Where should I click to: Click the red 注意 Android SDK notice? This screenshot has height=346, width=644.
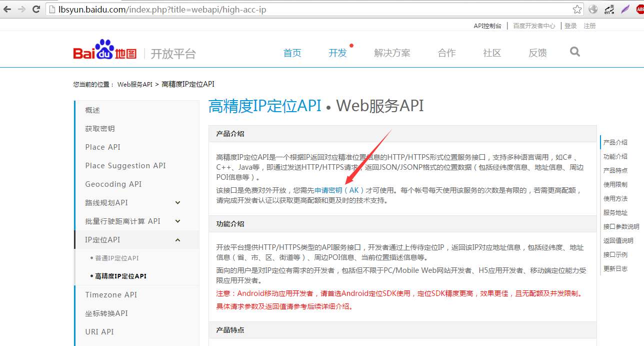400,293
